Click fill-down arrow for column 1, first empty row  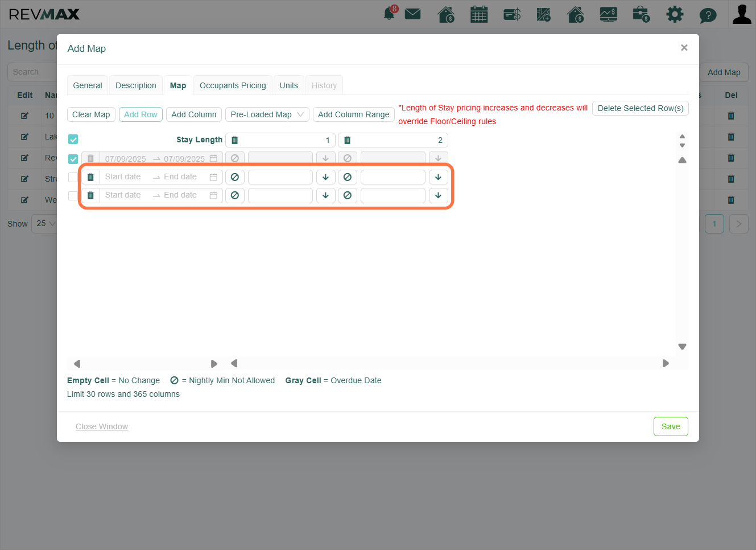(325, 177)
